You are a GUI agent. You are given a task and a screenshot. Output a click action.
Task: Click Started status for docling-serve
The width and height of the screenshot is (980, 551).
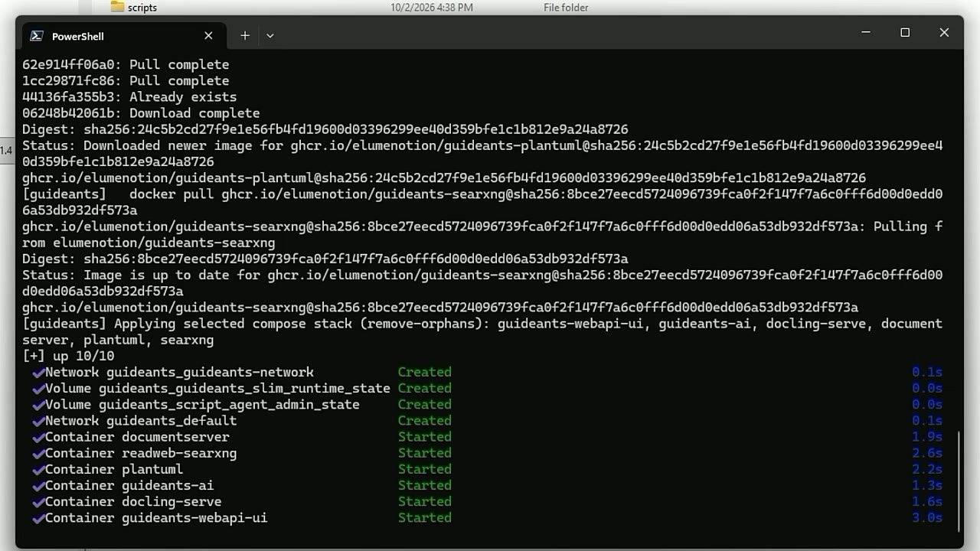[x=425, y=501]
